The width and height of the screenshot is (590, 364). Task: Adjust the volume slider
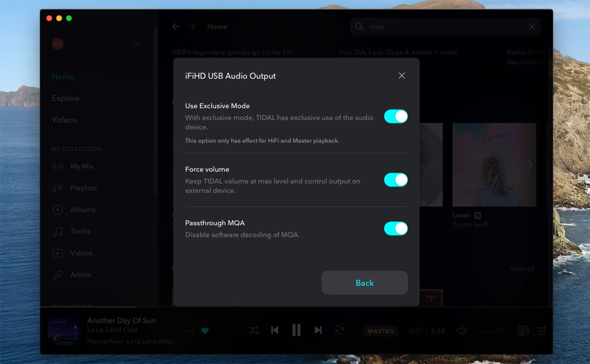[x=491, y=331]
